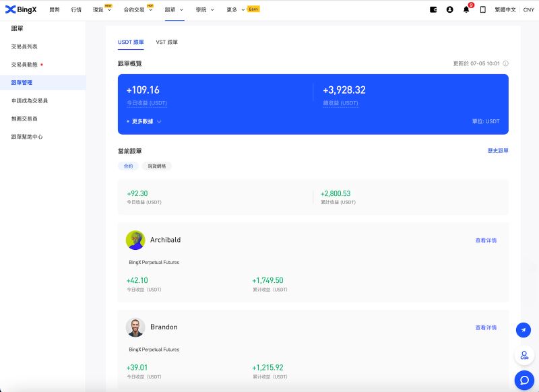Click the user link floating button
The image size is (539, 392).
point(524,355)
